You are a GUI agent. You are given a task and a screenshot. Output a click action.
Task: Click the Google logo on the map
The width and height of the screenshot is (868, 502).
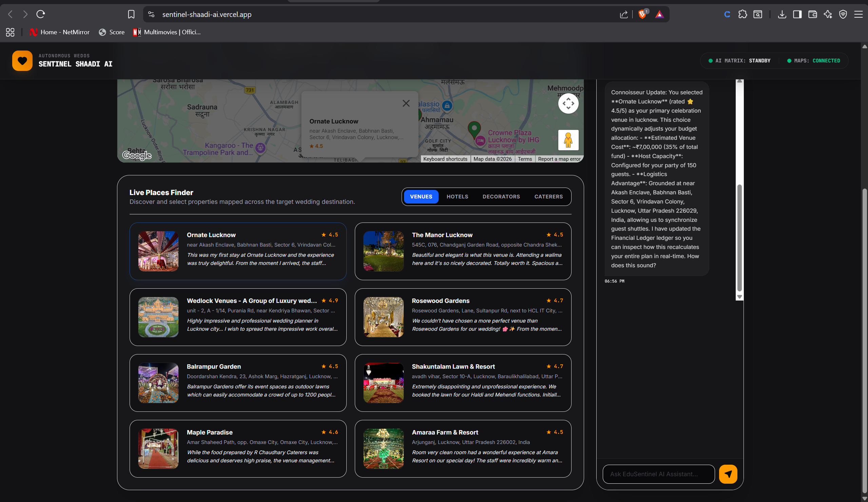coord(137,155)
